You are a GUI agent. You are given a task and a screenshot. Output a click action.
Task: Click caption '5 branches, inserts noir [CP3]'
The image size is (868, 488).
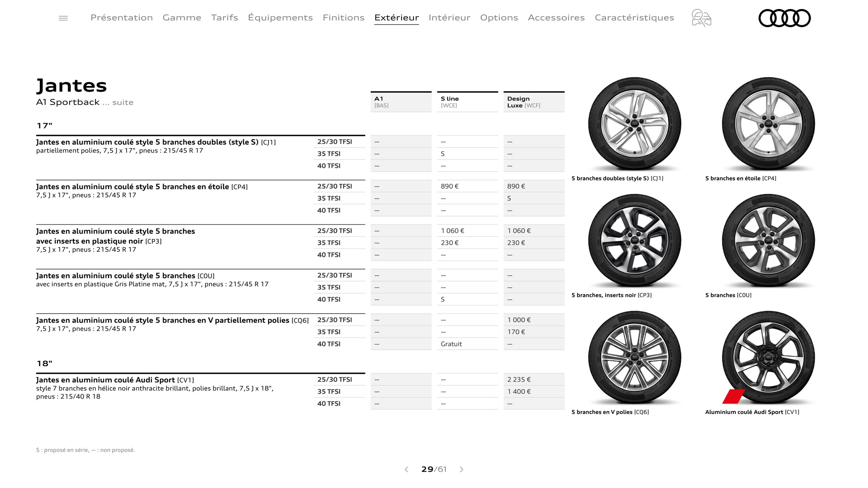[612, 295]
